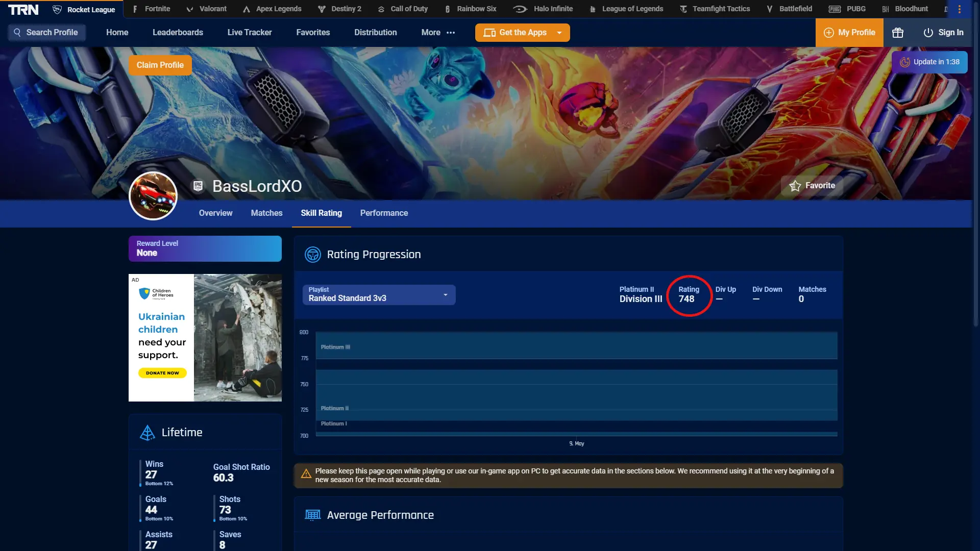
Task: Click the Performance tab
Action: click(384, 213)
